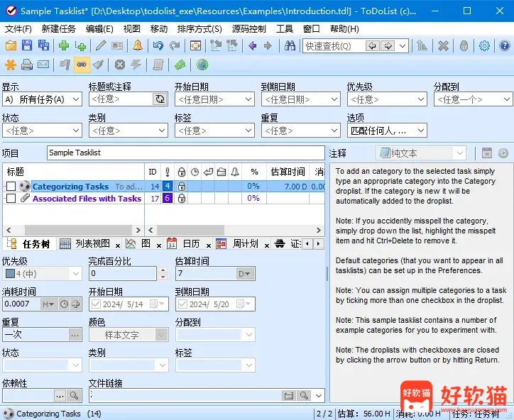
Task: Open the 文件(F) menu
Action: click(x=18, y=29)
